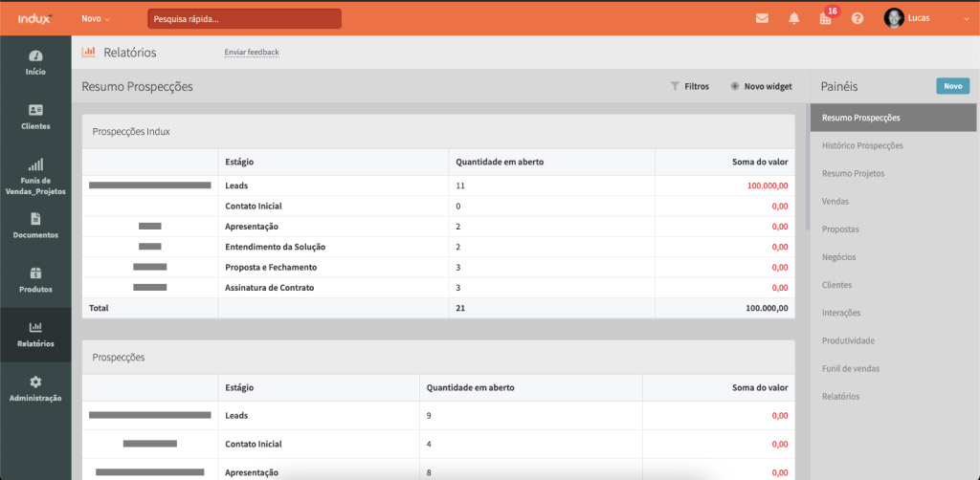The image size is (980, 480).
Task: Switch to the Vendas panel
Action: coord(835,202)
